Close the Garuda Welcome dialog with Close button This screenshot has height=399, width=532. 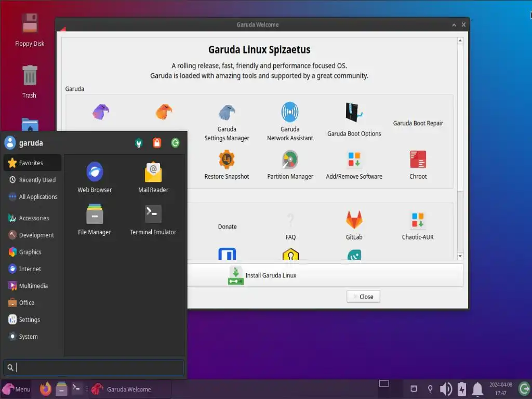(x=363, y=297)
